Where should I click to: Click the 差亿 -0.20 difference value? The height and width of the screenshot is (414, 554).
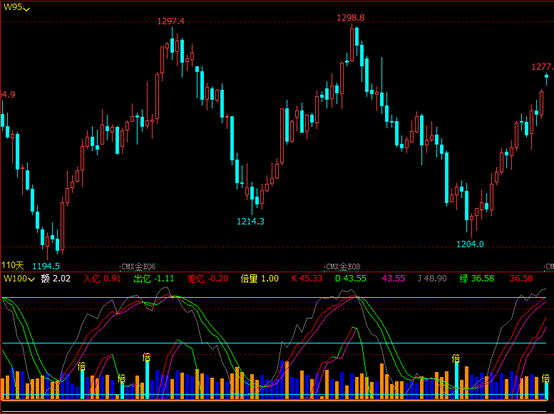208,279
